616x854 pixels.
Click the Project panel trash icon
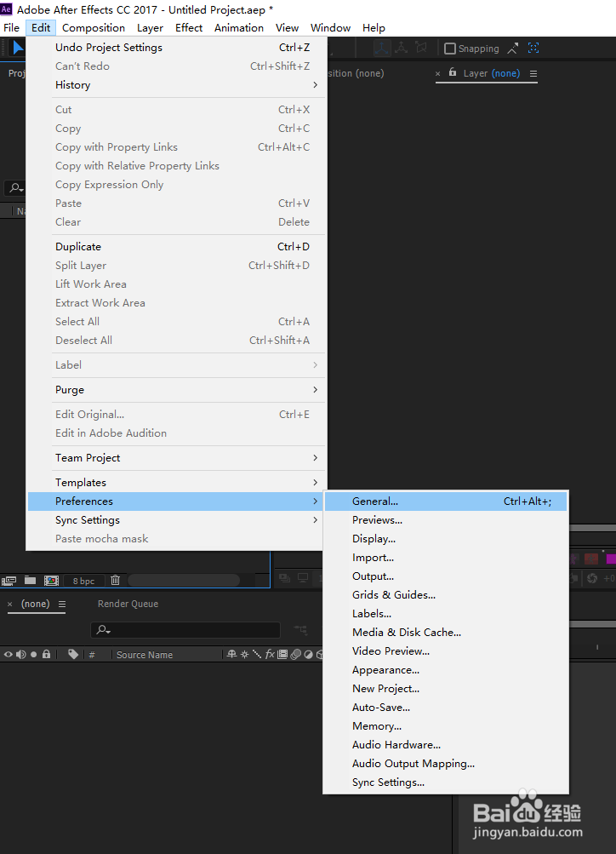point(116,581)
